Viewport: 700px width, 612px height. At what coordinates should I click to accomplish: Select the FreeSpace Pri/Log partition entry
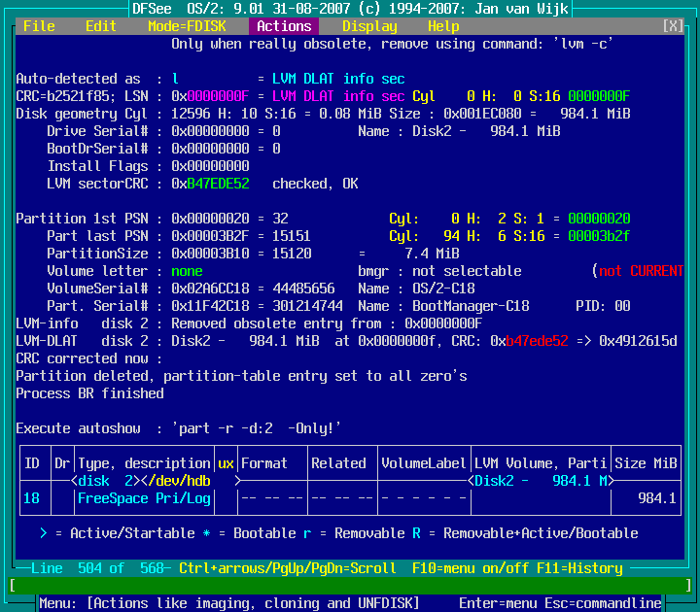tap(144, 498)
